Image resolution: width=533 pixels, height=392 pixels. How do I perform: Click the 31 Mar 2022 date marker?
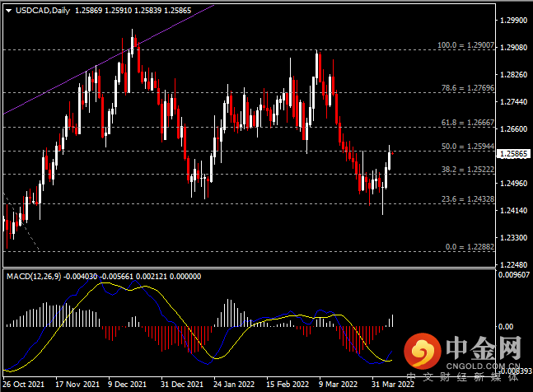[387, 384]
